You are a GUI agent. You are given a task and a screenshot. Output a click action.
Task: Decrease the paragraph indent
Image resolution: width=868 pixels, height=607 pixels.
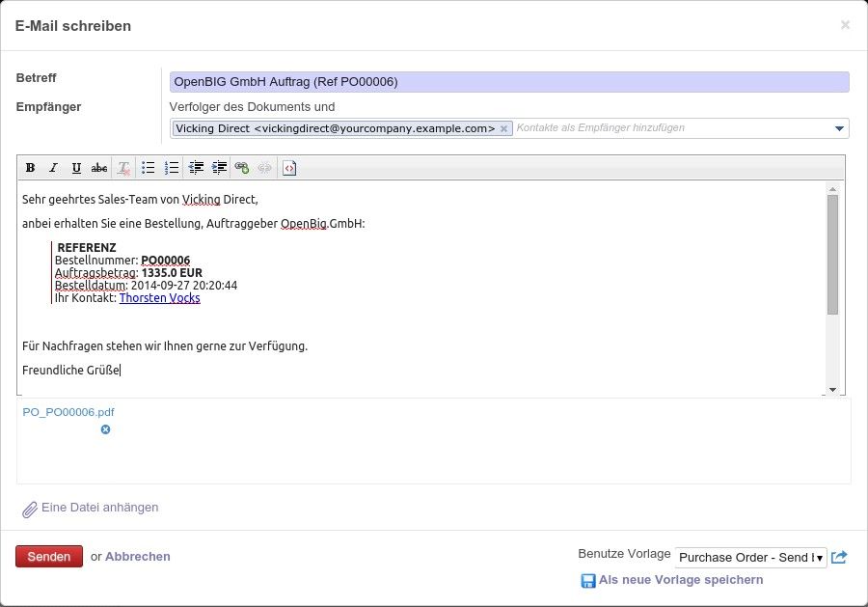point(197,168)
